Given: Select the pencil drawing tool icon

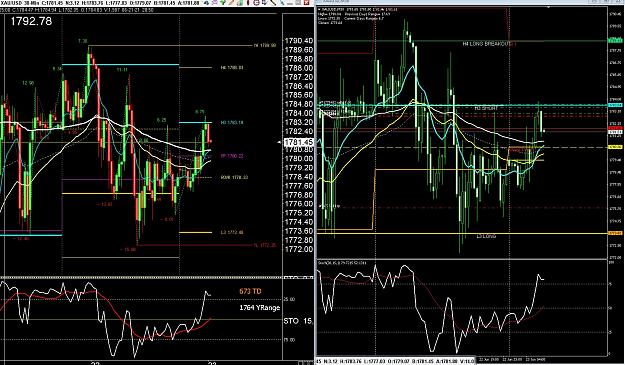Looking at the screenshot, I should [x=231, y=2].
